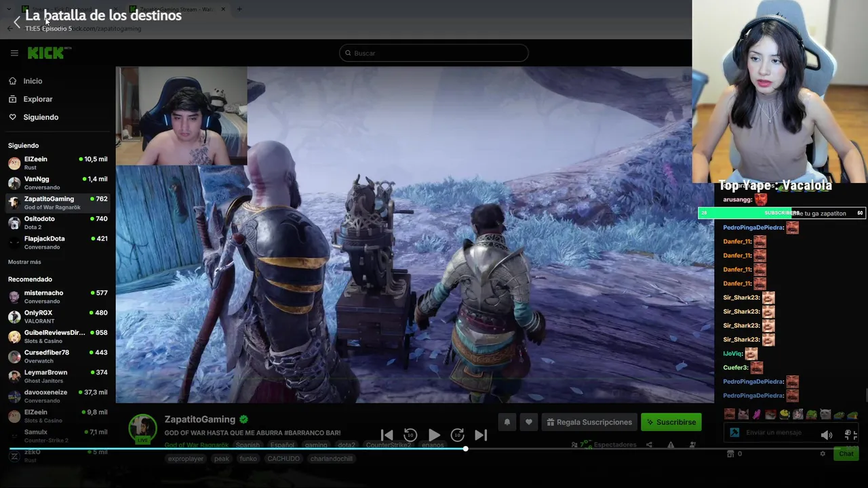Mute the player volume speaker icon
Screen dimensions: 868x488
point(826,435)
